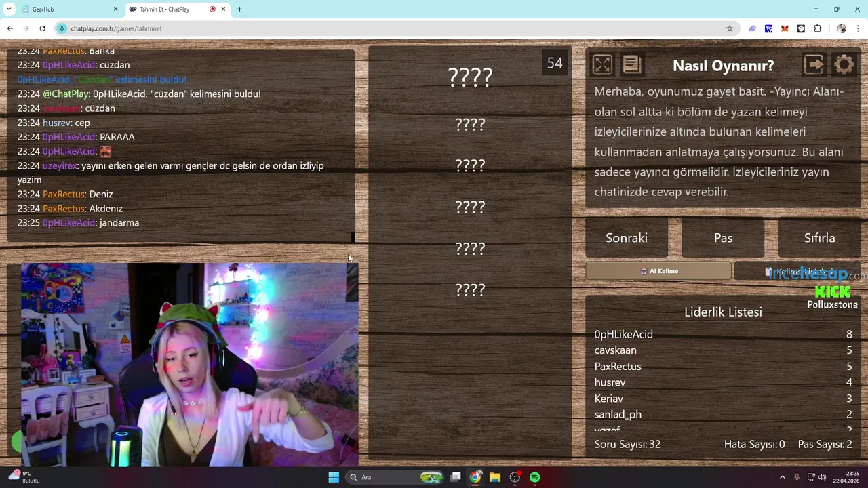Click the Liderlik Listesi heading
Image resolution: width=868 pixels, height=488 pixels.
(x=723, y=312)
